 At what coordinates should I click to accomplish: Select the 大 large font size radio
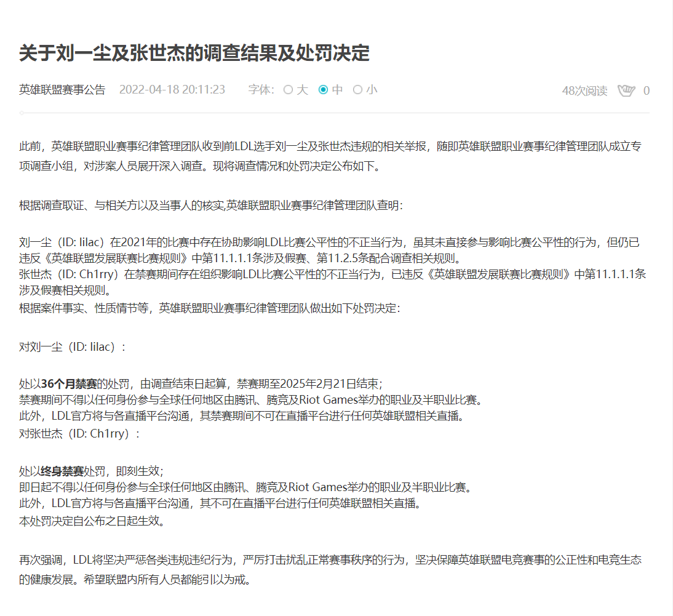288,90
